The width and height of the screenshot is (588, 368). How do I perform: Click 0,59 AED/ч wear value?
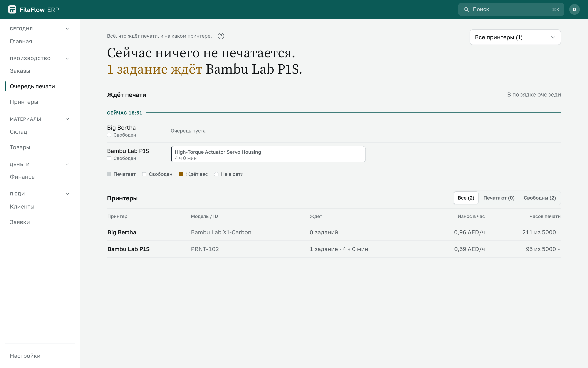click(x=469, y=249)
